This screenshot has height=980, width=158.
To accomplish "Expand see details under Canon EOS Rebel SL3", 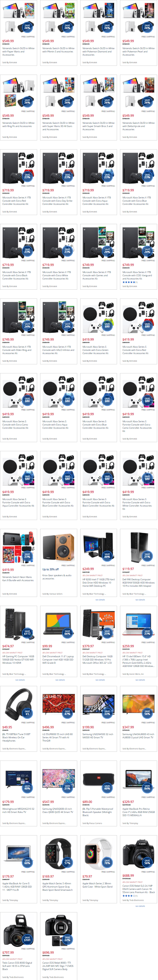I will [x=140, y=906].
